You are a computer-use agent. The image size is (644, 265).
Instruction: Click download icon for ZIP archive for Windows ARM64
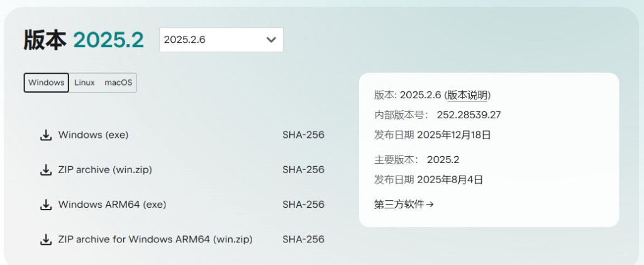(x=45, y=239)
